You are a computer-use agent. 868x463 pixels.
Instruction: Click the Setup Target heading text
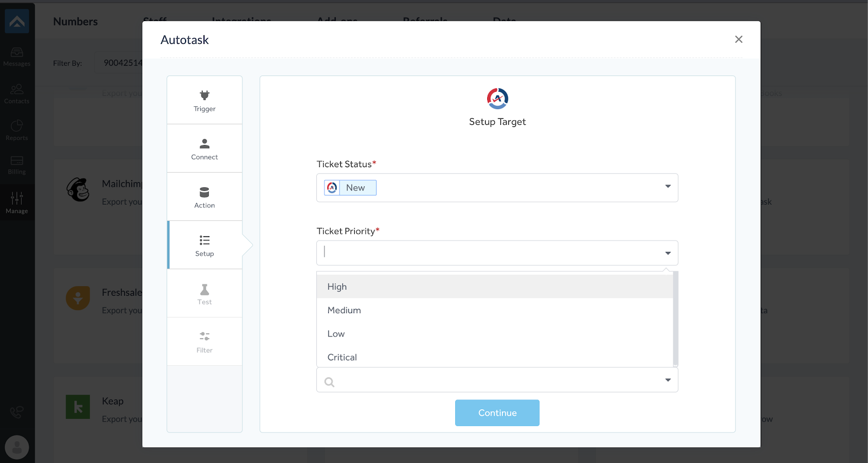point(497,122)
